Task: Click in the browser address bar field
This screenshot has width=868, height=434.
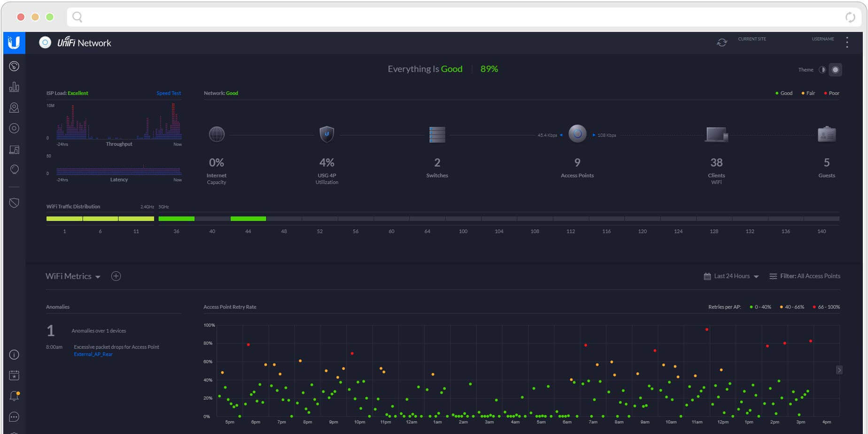Action: click(x=465, y=17)
